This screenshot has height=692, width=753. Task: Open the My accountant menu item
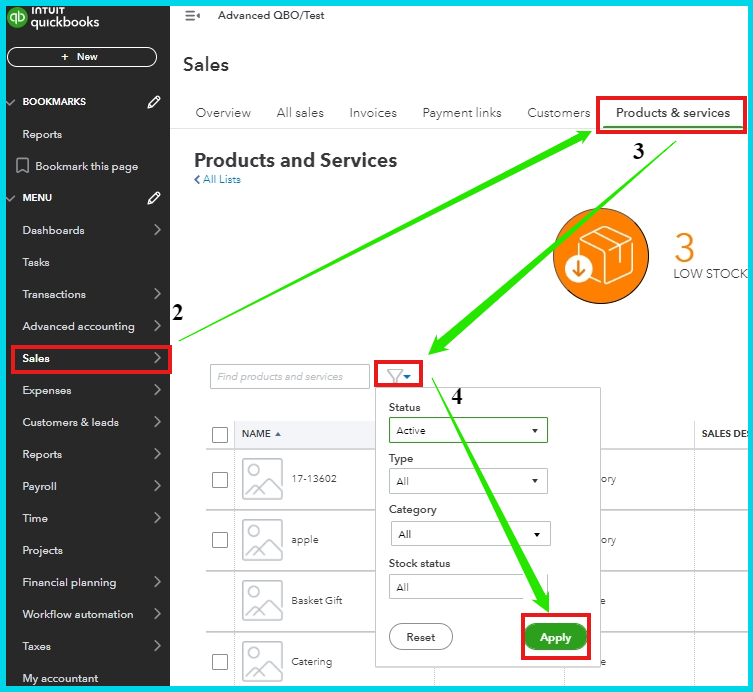pyautogui.click(x=60, y=678)
